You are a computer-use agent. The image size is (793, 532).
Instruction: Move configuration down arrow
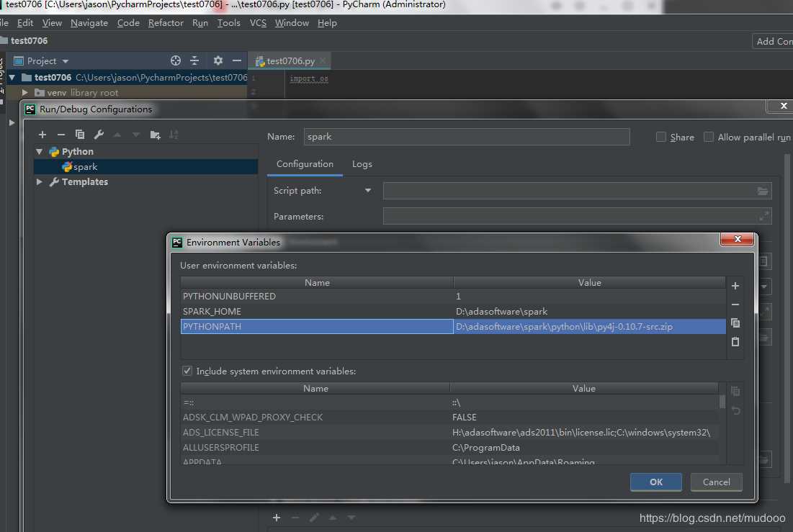(136, 135)
